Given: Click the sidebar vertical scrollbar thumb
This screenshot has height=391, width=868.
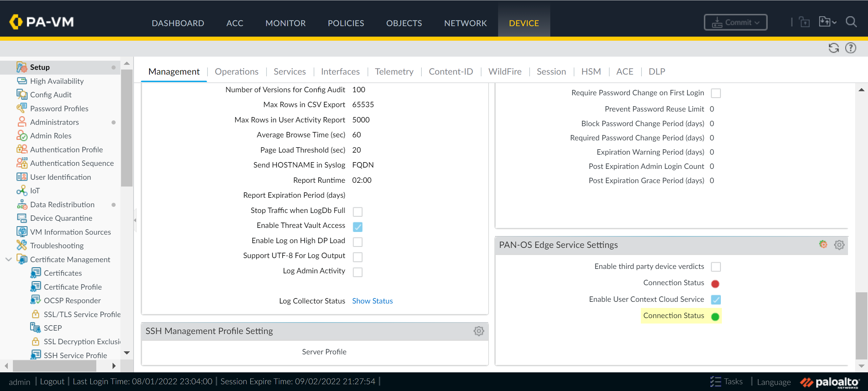Looking at the screenshot, I should point(127,128).
